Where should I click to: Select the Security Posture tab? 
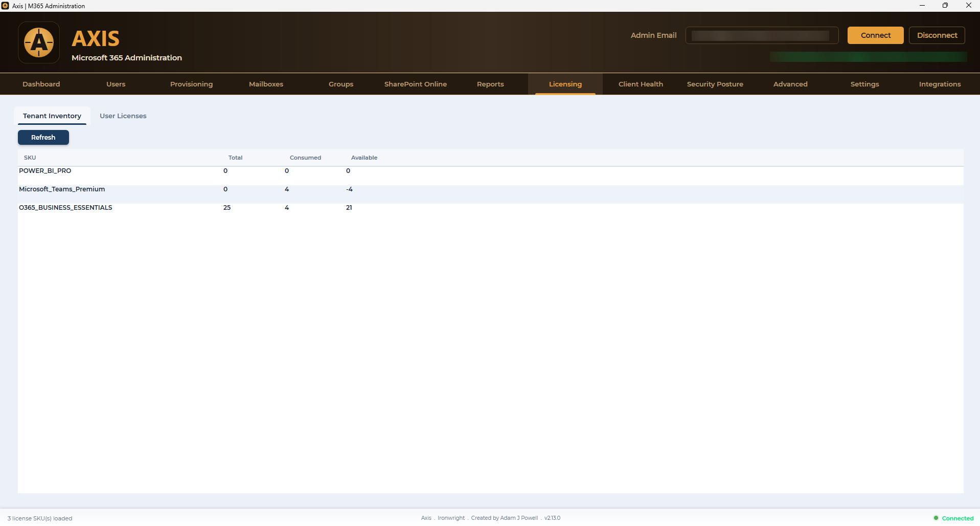(715, 84)
